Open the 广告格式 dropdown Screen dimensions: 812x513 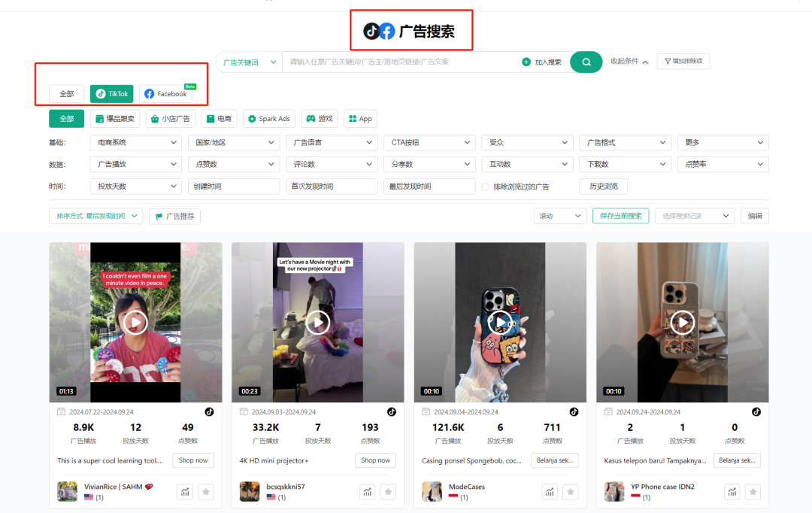[x=625, y=142]
